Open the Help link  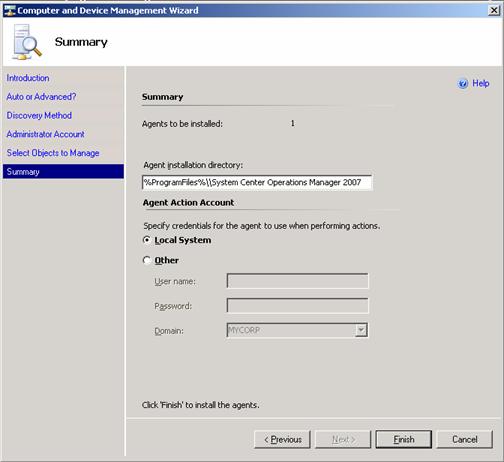(481, 83)
